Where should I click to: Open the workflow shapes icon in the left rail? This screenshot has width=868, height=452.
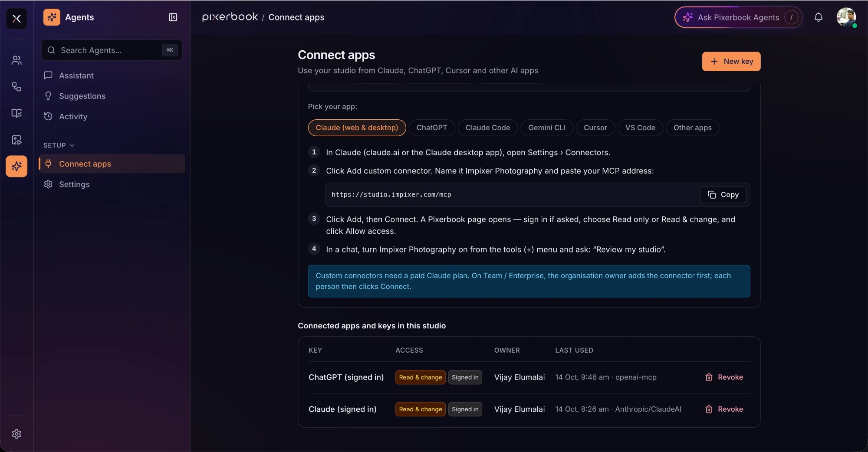pyautogui.click(x=16, y=87)
